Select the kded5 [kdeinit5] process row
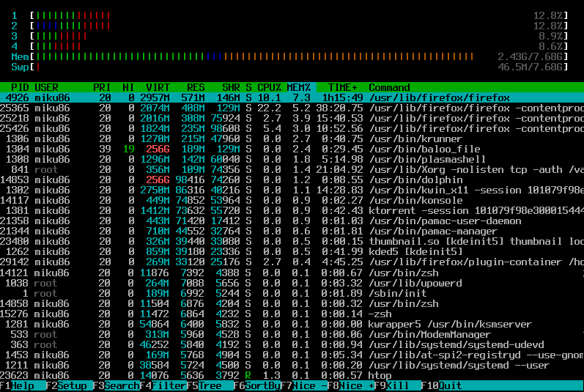This screenshot has width=584, height=392. click(292, 251)
